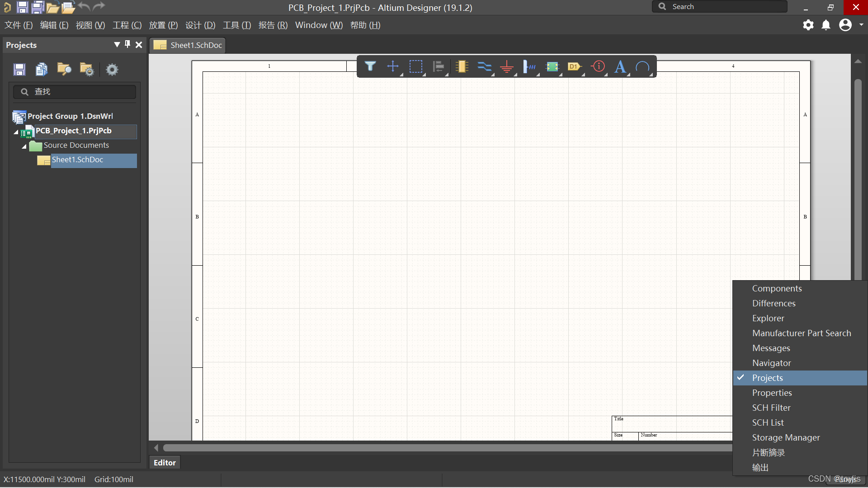Viewport: 868px width, 488px height.
Task: Toggle Projects panel in the panels list
Action: tap(767, 378)
